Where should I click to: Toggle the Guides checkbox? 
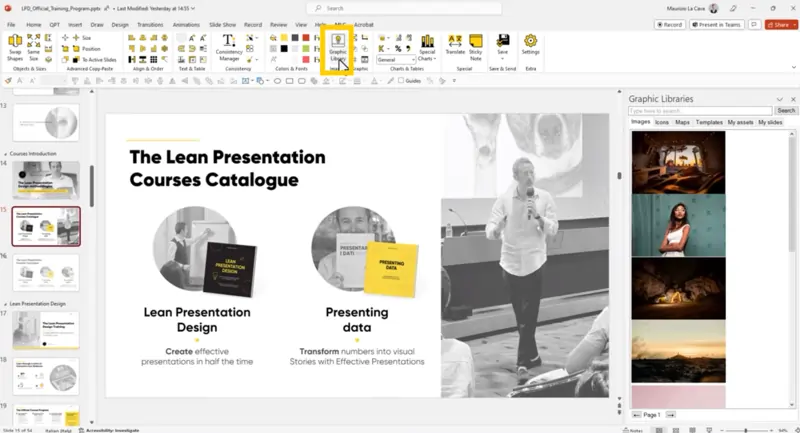pos(401,81)
